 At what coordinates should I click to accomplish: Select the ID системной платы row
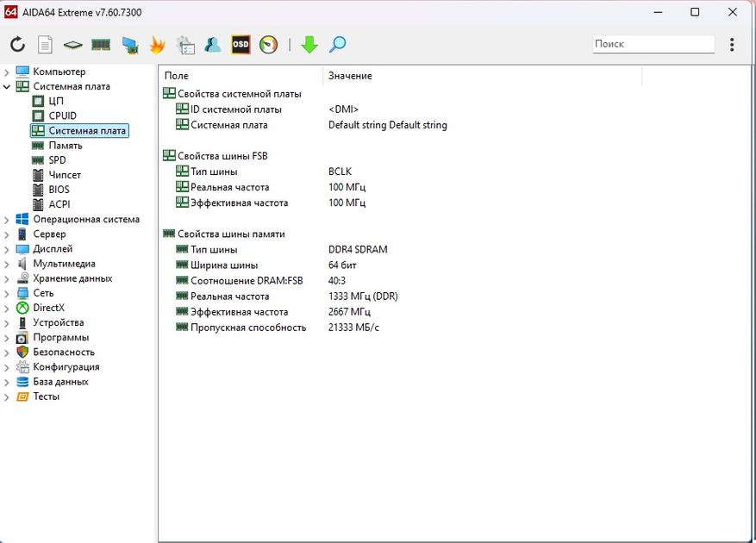(x=236, y=109)
